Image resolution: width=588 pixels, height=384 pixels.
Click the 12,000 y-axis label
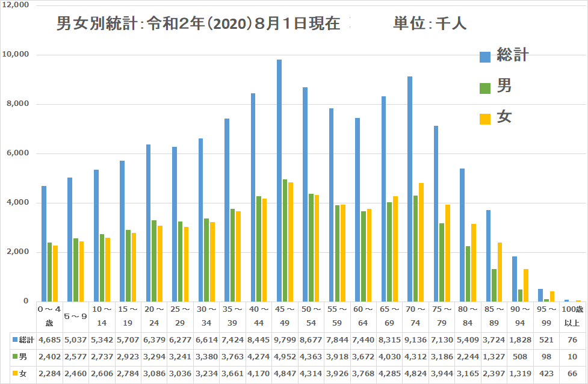point(16,5)
